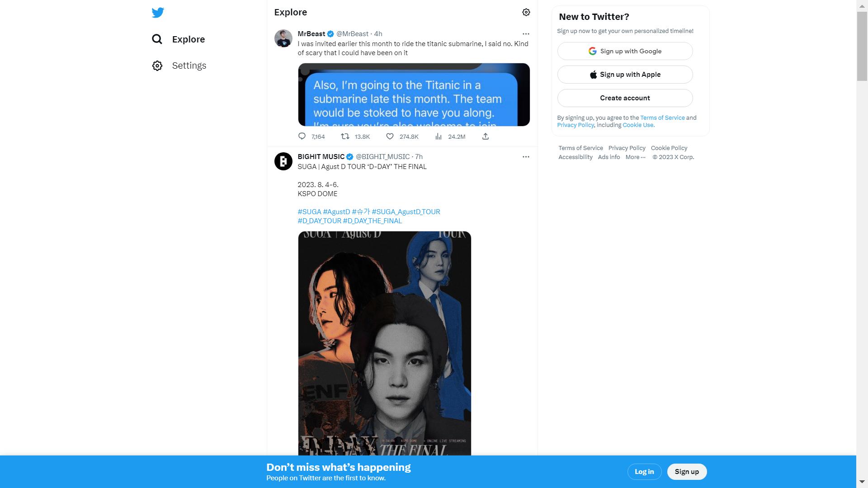The height and width of the screenshot is (488, 868).
Task: Click the Log in button in bottom bar
Action: point(644,471)
